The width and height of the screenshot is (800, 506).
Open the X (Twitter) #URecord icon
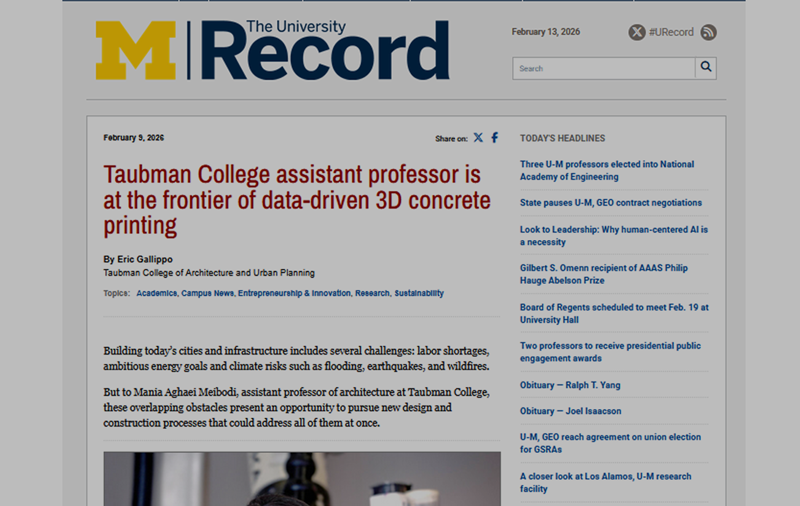[637, 32]
